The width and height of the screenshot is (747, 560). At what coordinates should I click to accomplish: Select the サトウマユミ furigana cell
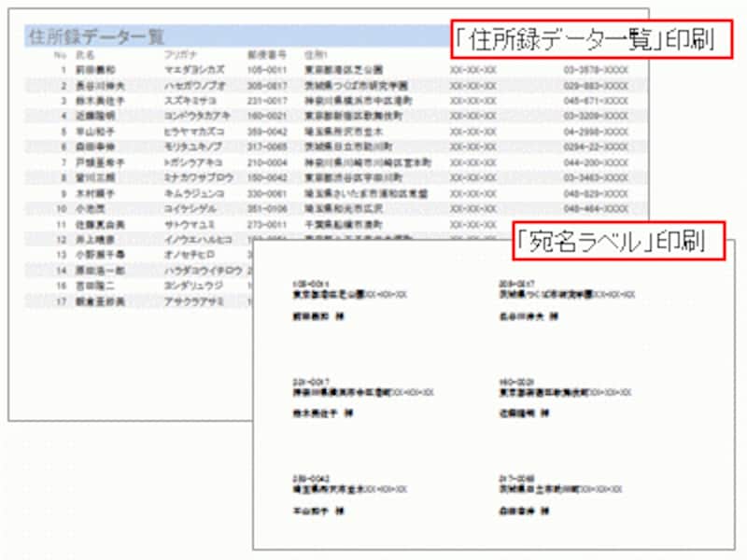190,224
